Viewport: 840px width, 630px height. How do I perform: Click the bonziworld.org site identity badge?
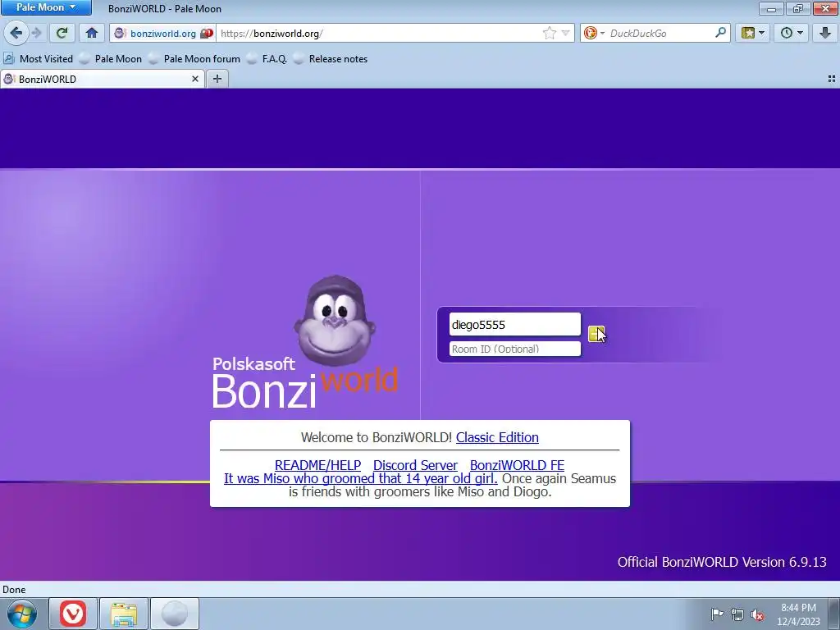163,33
